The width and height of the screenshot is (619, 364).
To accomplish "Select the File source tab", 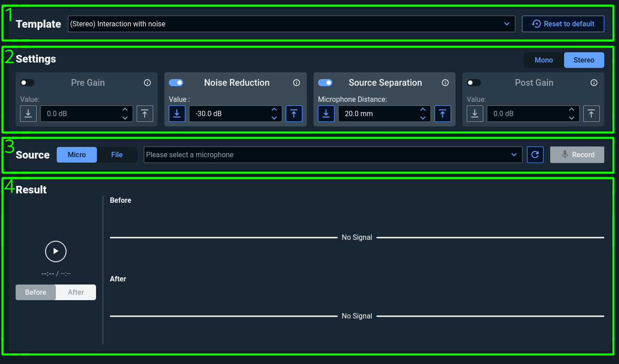I will [117, 155].
